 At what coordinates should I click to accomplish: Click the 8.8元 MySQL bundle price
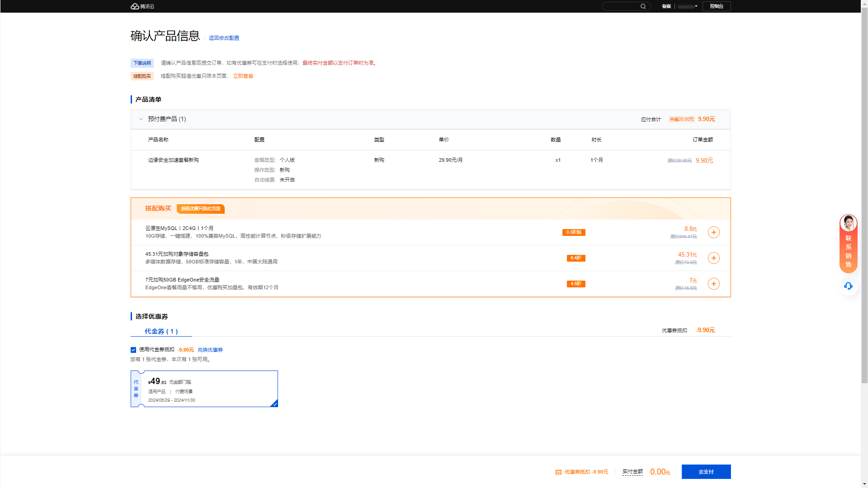coord(690,229)
